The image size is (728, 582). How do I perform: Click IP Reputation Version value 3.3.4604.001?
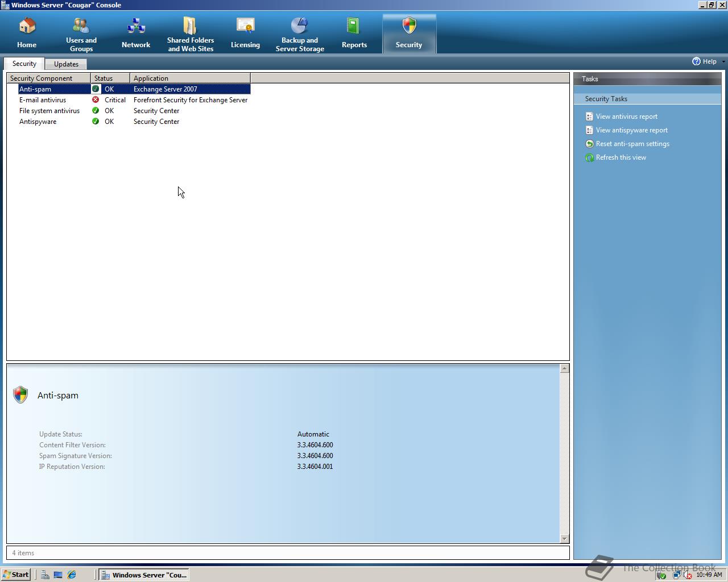click(x=315, y=467)
